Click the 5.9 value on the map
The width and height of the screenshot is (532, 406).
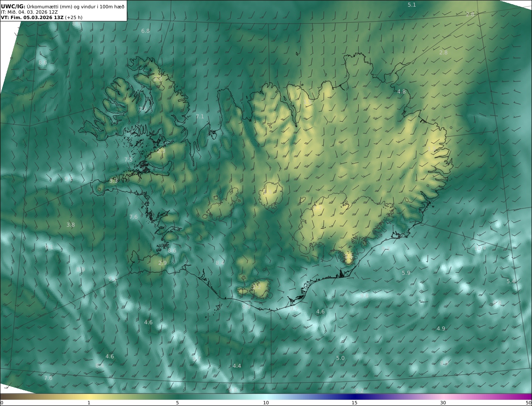click(x=406, y=273)
